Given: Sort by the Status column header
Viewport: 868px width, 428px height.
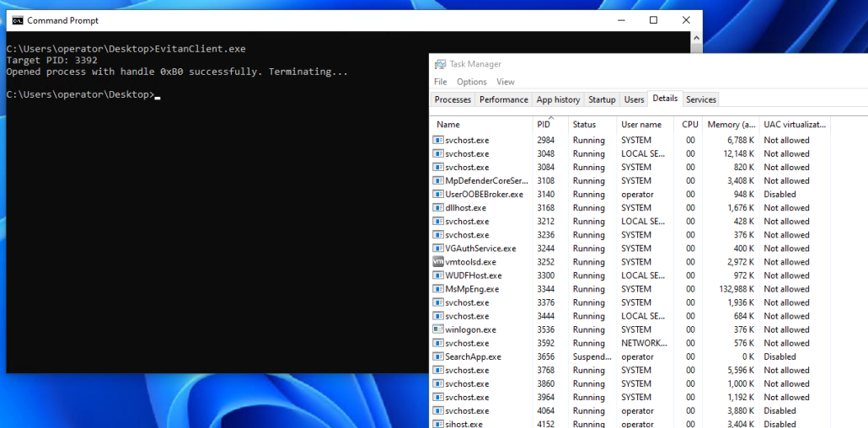Looking at the screenshot, I should pos(592,125).
